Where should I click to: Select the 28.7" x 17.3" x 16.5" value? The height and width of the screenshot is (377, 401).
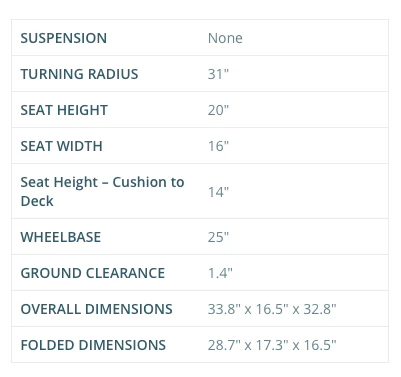pos(272,345)
